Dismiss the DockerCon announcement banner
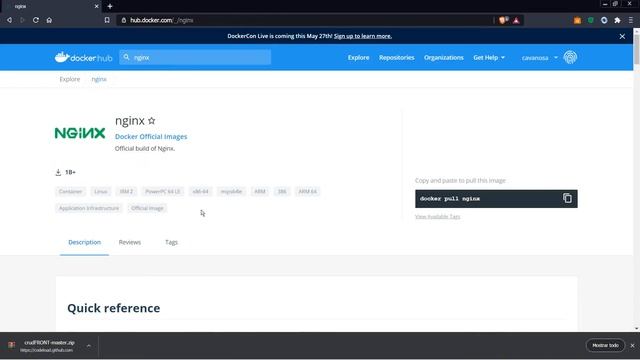The width and height of the screenshot is (640, 360). 622,36
